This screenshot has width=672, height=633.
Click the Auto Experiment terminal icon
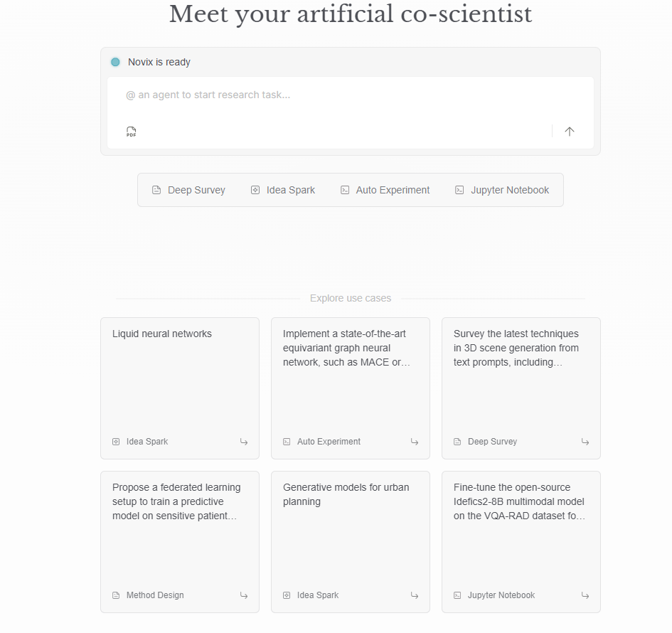(345, 190)
